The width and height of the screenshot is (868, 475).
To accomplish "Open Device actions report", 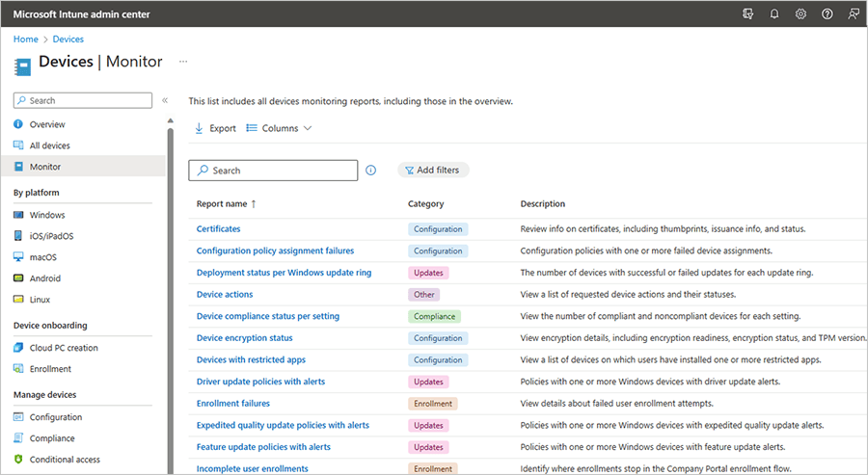I will (x=225, y=294).
